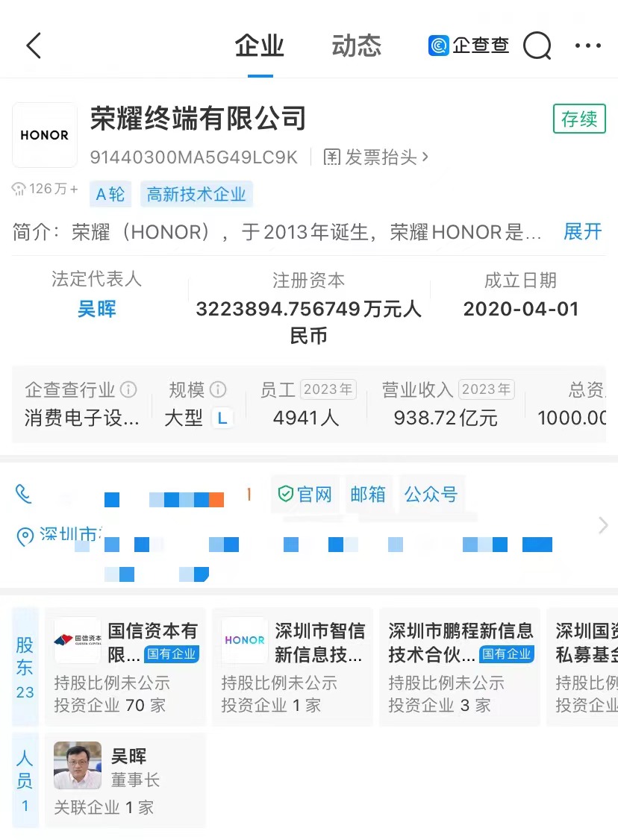Tap the 国信资本 shareholder logo
The image size is (618, 840).
coord(78,640)
